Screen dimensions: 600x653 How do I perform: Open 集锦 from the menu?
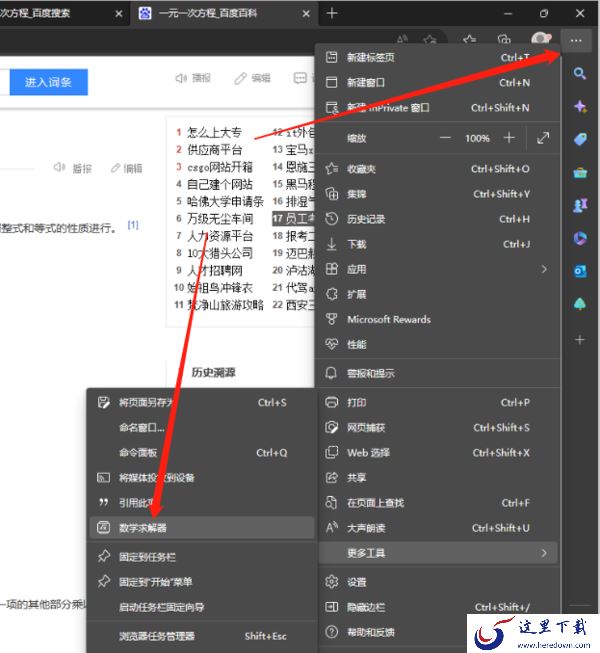(437, 194)
